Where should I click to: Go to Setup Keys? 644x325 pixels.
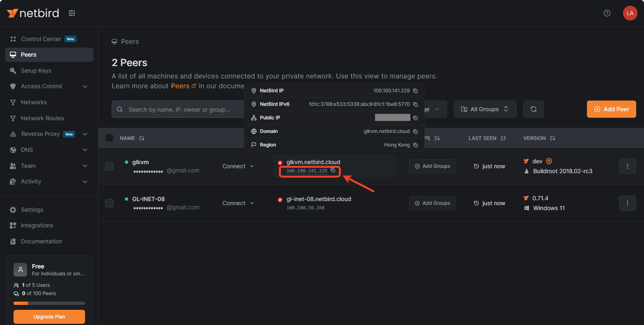(49, 71)
